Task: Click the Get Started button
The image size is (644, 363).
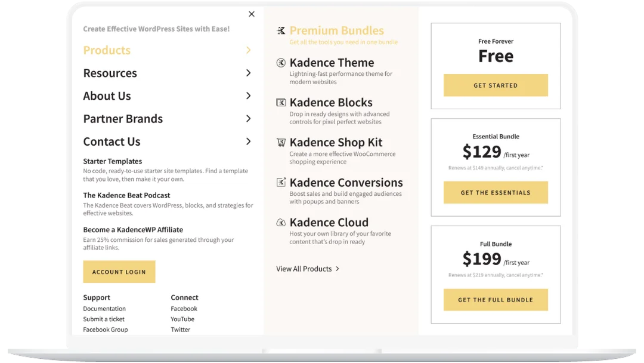Action: tap(496, 85)
